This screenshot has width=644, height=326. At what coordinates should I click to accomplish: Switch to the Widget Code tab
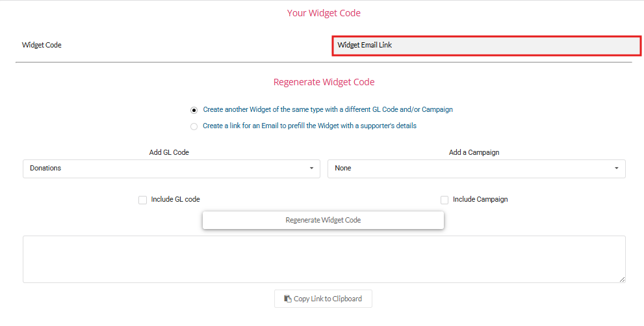coord(42,45)
